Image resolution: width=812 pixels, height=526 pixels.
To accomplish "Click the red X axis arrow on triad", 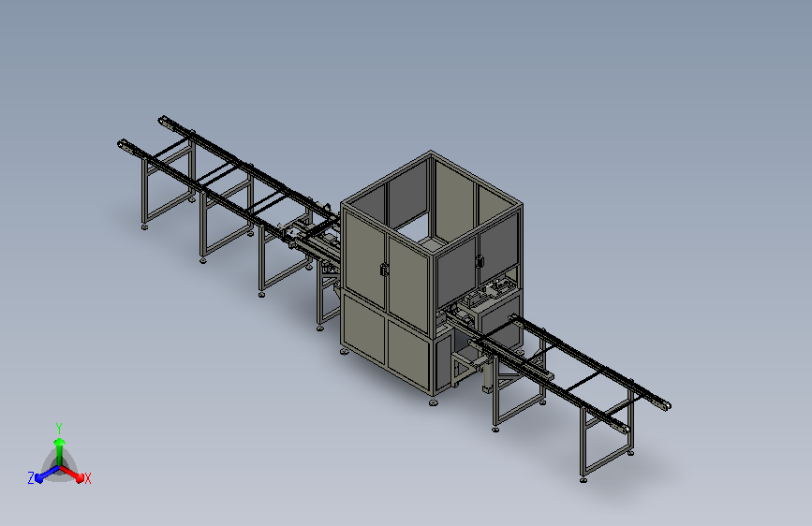I will (72, 474).
